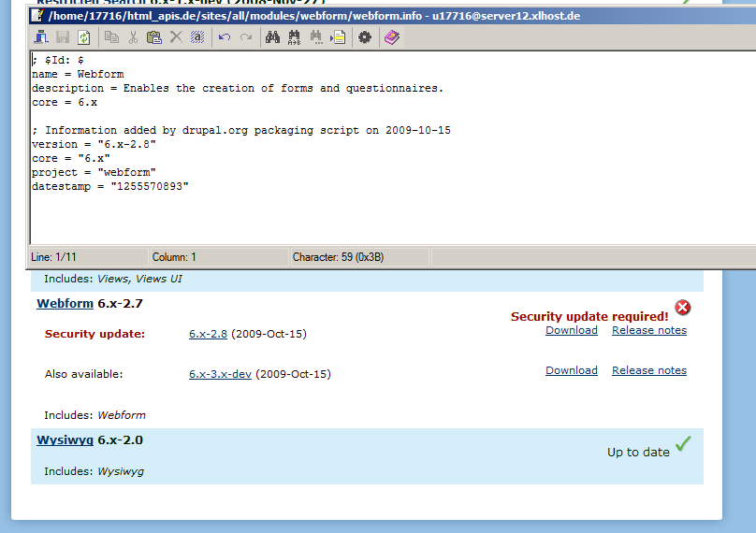The image size is (756, 533).
Task: Click the 'version = "6.x-2.8"' line in editor
Action: [94, 144]
